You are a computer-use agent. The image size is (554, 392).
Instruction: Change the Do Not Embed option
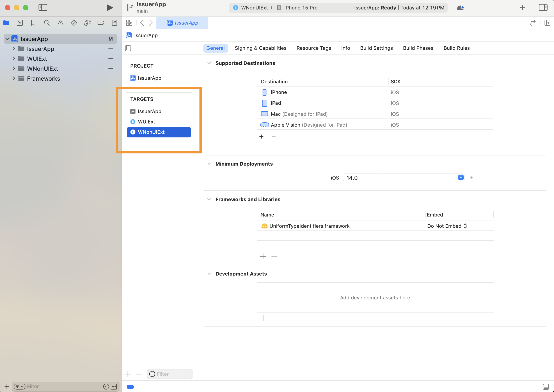pyautogui.click(x=447, y=226)
